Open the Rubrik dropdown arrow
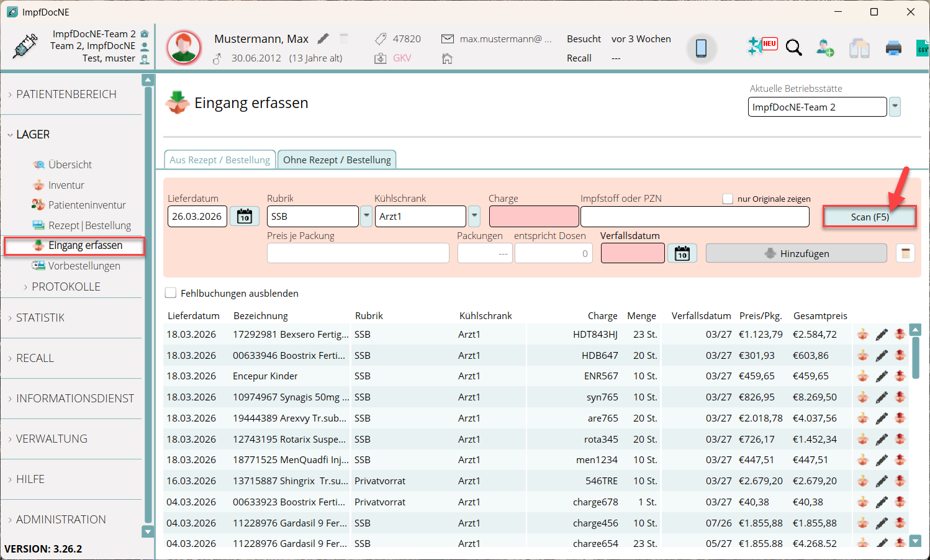 coord(366,216)
